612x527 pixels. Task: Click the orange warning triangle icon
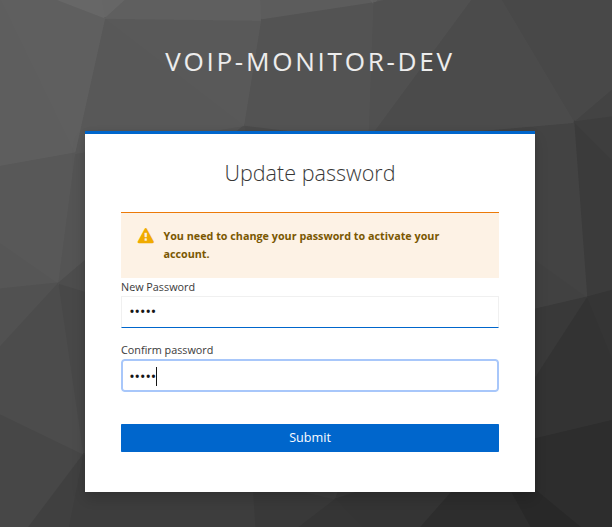pyautogui.click(x=146, y=236)
